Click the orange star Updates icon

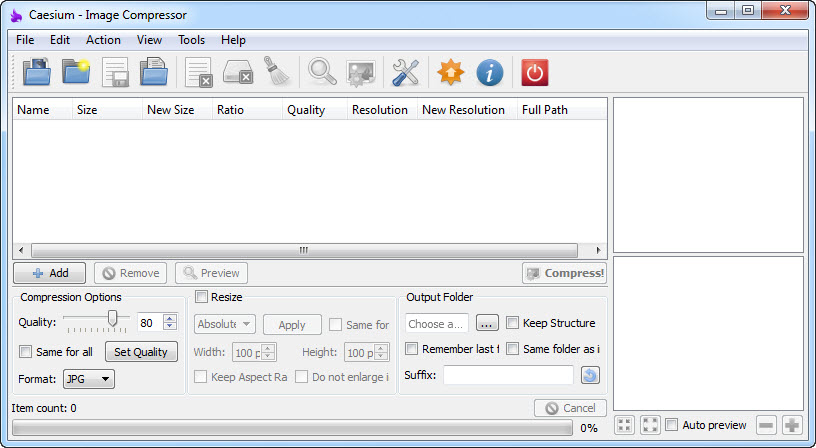pos(451,72)
